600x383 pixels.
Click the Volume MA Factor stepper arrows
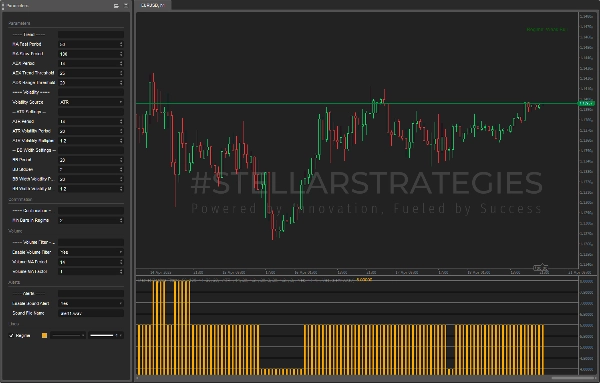(121, 272)
